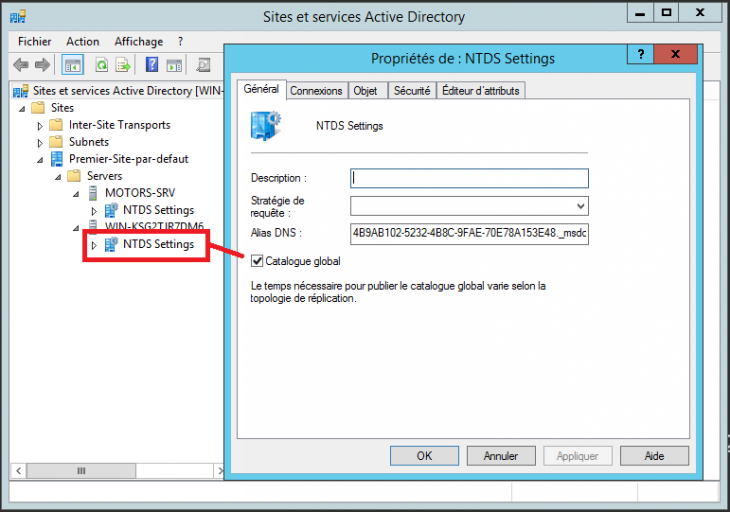Expand NTDS Settings under MOTORS-SRV
Screen dimensions: 730x512
(94, 211)
